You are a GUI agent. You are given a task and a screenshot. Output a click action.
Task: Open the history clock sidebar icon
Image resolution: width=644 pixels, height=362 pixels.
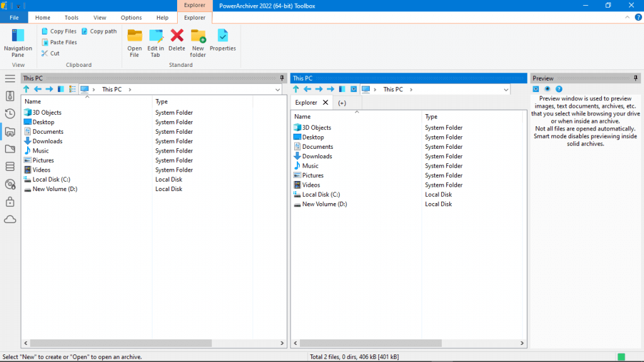[x=10, y=114]
